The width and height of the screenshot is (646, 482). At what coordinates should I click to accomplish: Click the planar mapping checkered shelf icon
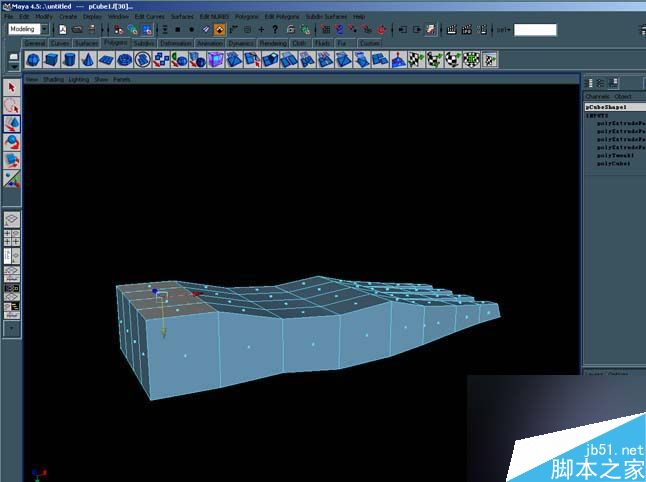pos(416,60)
